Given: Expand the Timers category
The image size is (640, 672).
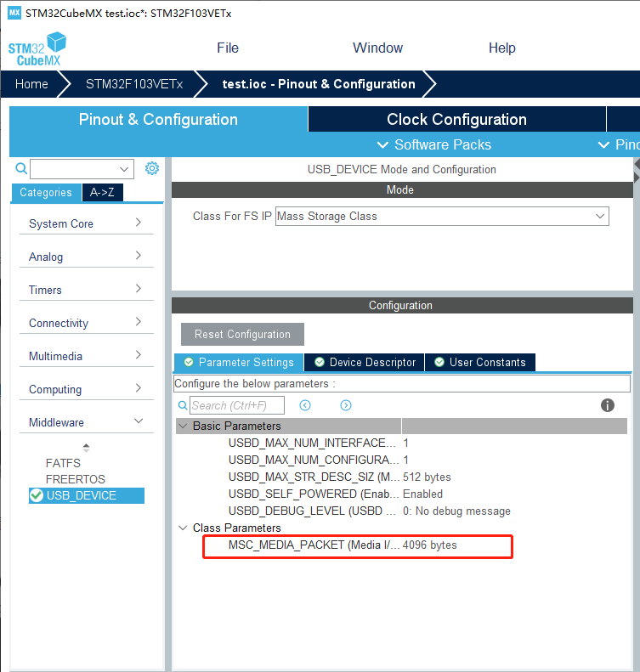Looking at the screenshot, I should [x=86, y=290].
